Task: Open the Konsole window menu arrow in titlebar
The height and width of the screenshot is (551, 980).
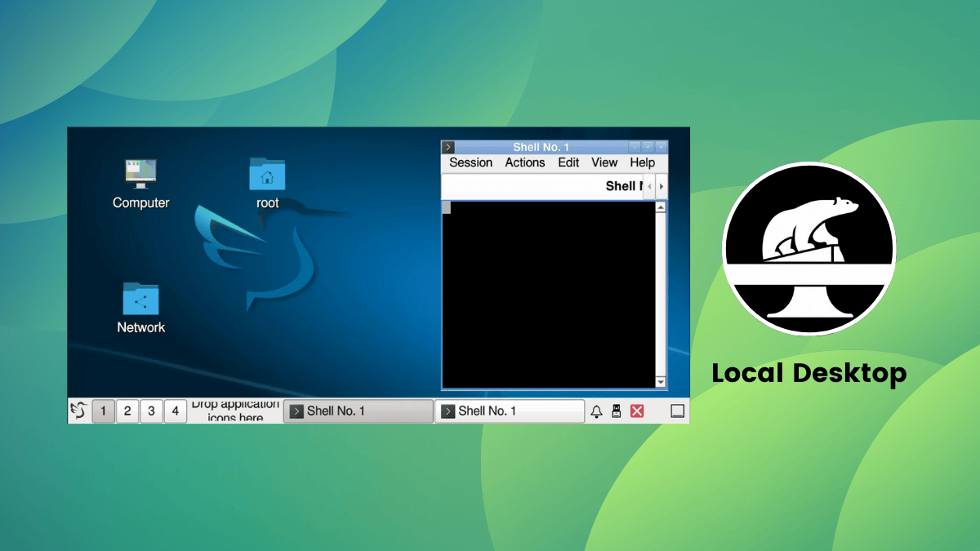Action: point(448,146)
